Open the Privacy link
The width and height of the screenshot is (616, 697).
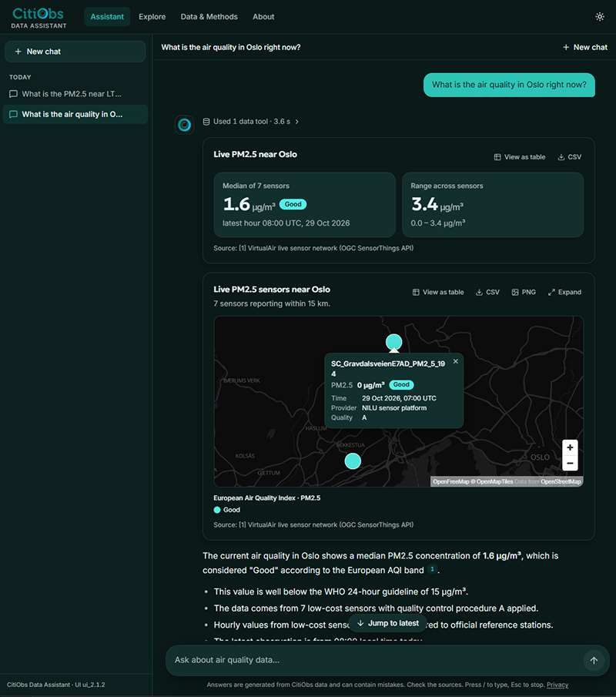[557, 685]
